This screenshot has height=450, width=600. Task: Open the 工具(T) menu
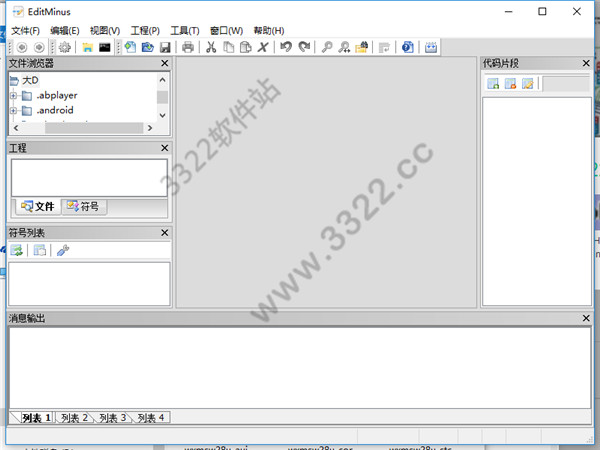click(x=185, y=31)
